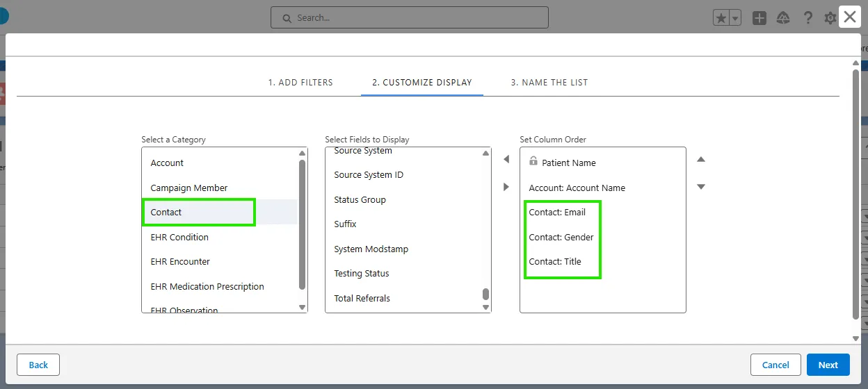The height and width of the screenshot is (389, 868).
Task: Select Contact: Gender in column order
Action: tap(561, 237)
